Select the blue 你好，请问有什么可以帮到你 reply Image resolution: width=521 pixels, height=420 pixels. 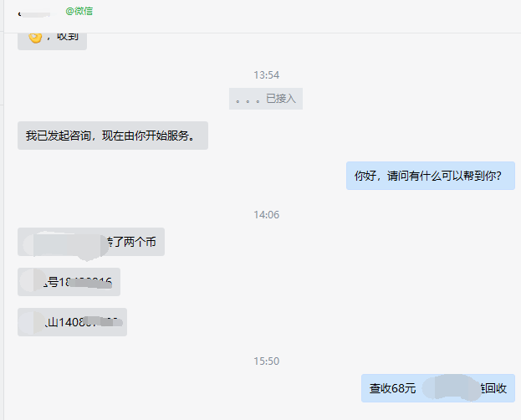[x=431, y=176]
